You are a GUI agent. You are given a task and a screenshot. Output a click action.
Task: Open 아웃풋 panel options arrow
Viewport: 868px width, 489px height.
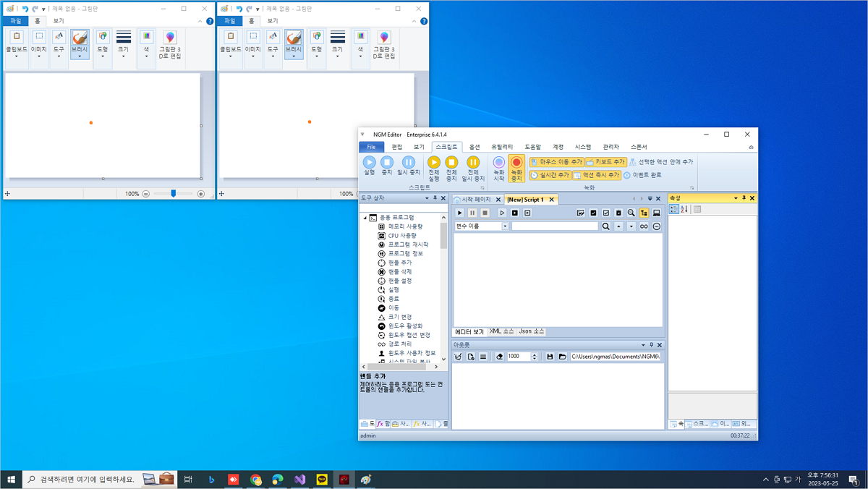click(643, 345)
